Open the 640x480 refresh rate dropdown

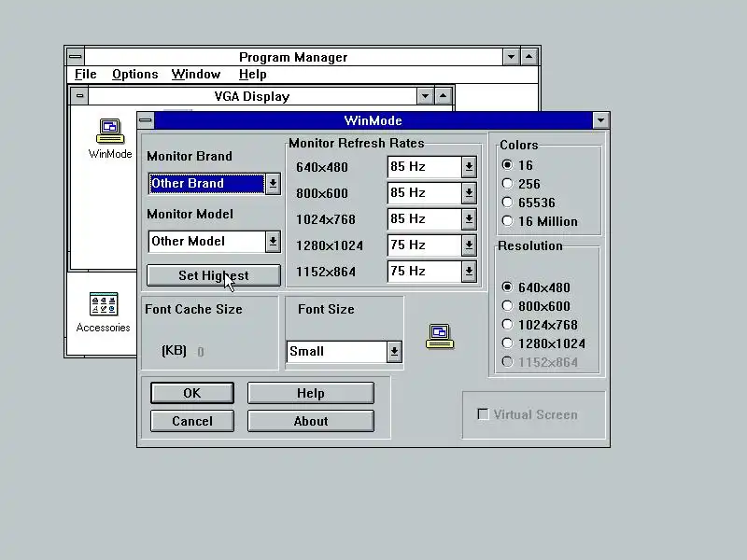[x=469, y=167]
